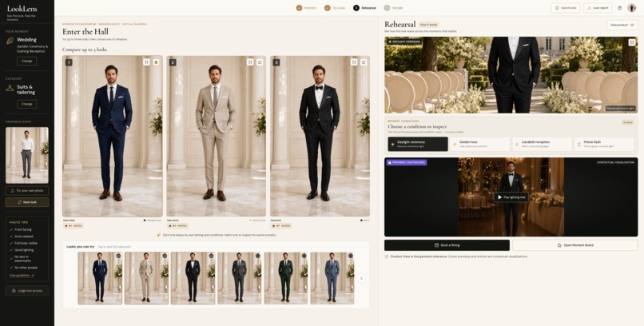Select the navy suit as look 1
The width and height of the screenshot is (644, 326).
tap(113, 136)
